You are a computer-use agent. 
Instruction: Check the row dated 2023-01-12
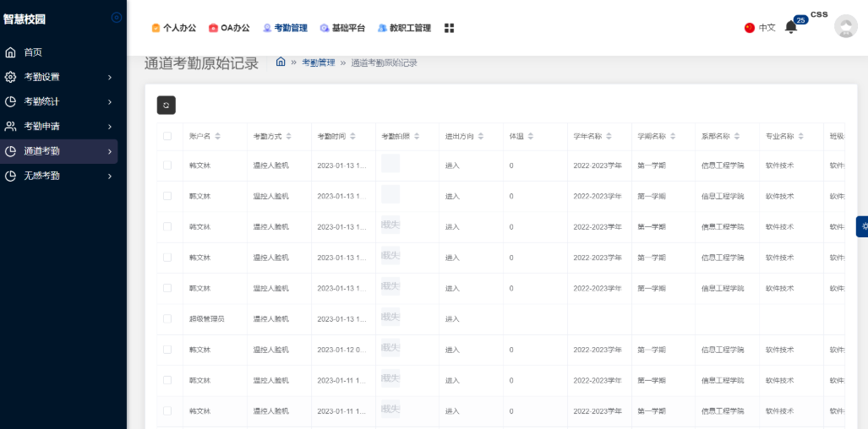click(167, 350)
